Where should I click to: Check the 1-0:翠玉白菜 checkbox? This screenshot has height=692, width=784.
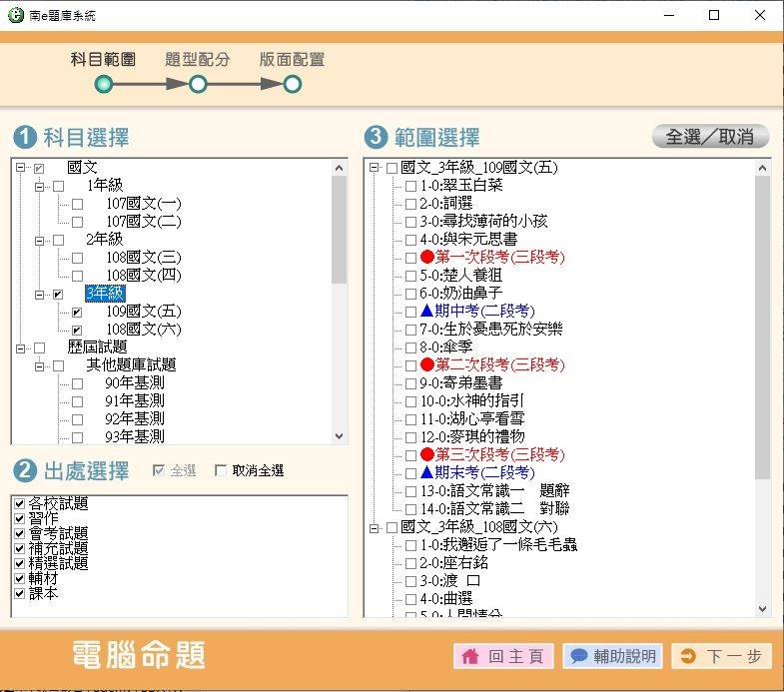tap(410, 186)
